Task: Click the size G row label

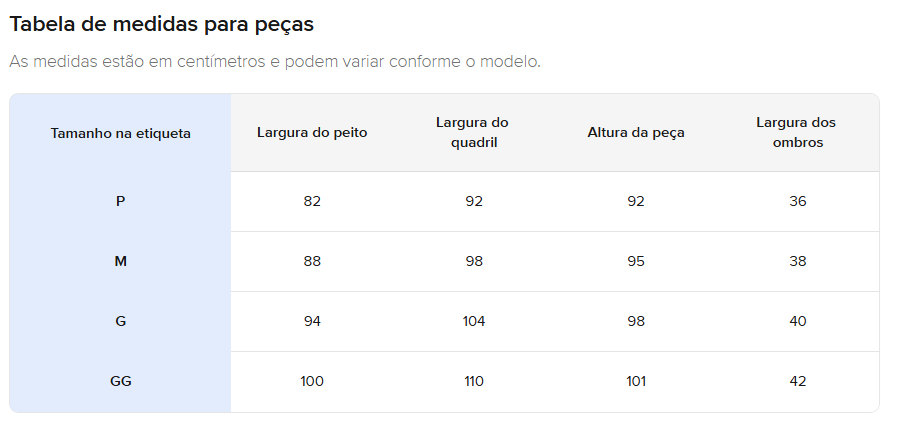Action: point(121,321)
